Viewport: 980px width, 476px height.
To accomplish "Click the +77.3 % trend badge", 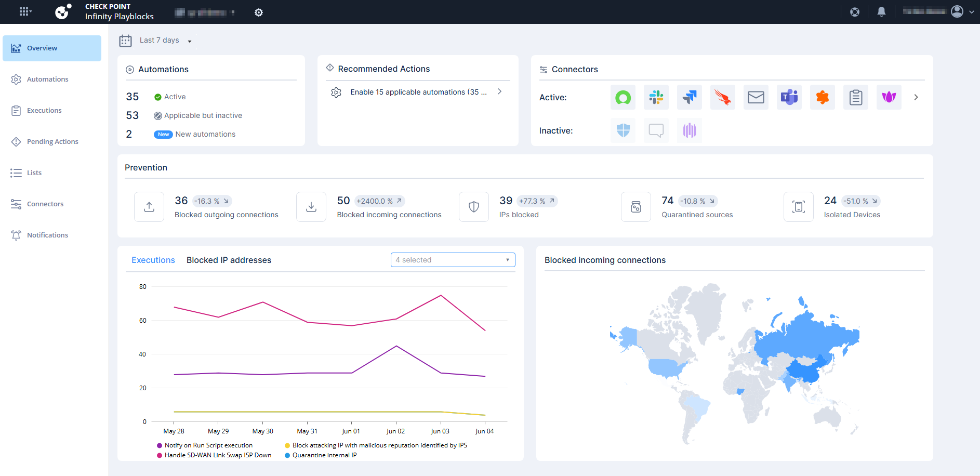I will [537, 201].
